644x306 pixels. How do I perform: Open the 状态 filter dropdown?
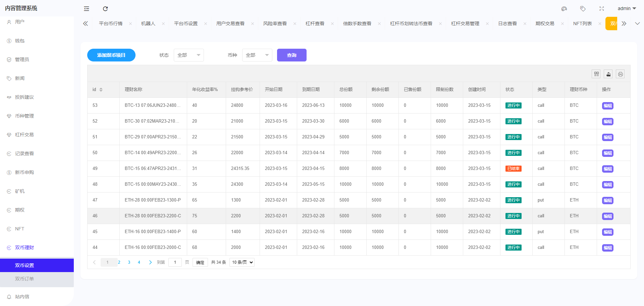tap(189, 55)
